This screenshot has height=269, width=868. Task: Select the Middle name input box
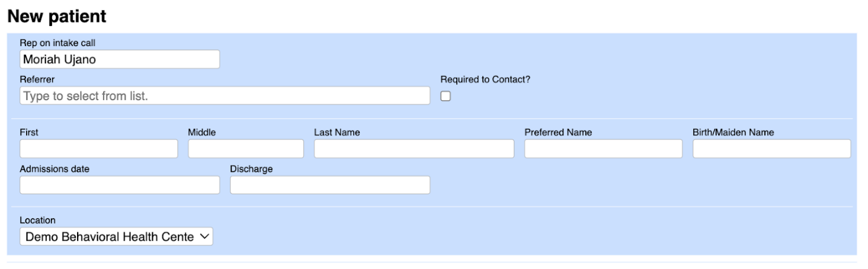point(246,149)
